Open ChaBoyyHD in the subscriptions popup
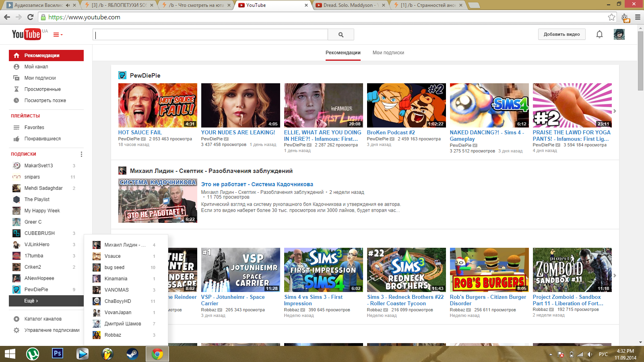This screenshot has width=644, height=362. pos(126,301)
